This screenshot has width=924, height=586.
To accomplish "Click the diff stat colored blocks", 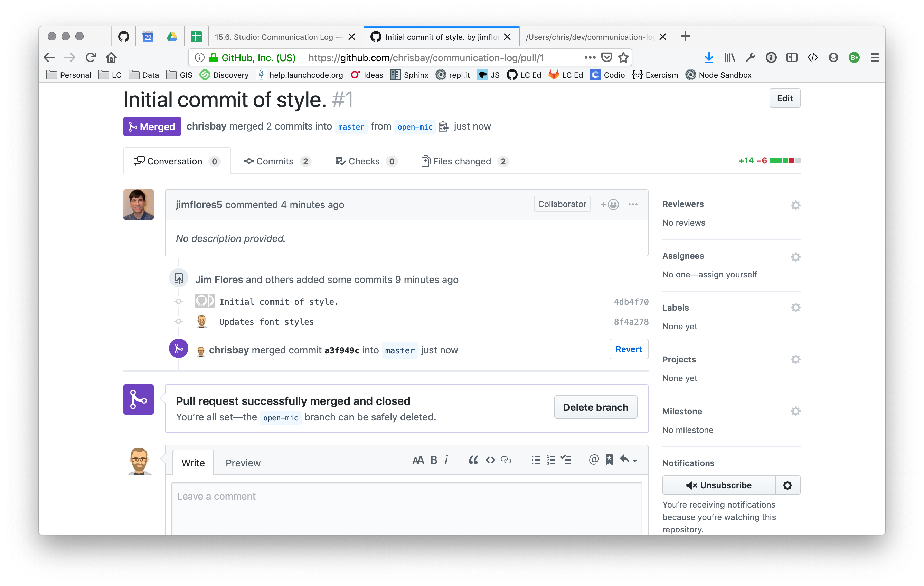I will [785, 161].
